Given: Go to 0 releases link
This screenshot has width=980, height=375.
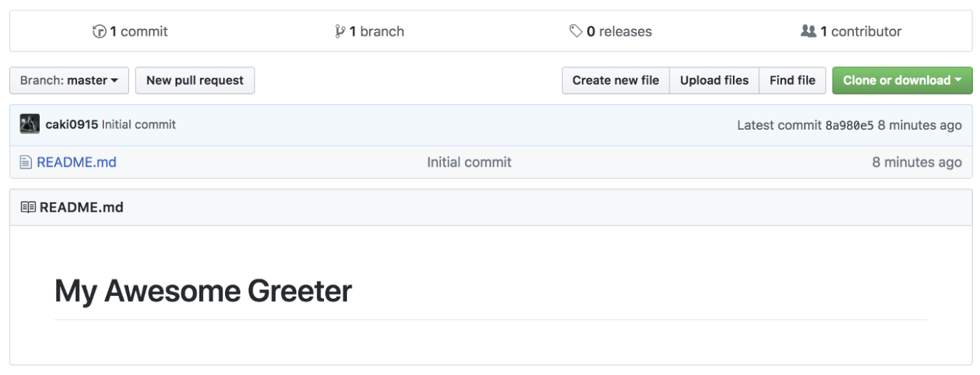Looking at the screenshot, I should (x=619, y=31).
